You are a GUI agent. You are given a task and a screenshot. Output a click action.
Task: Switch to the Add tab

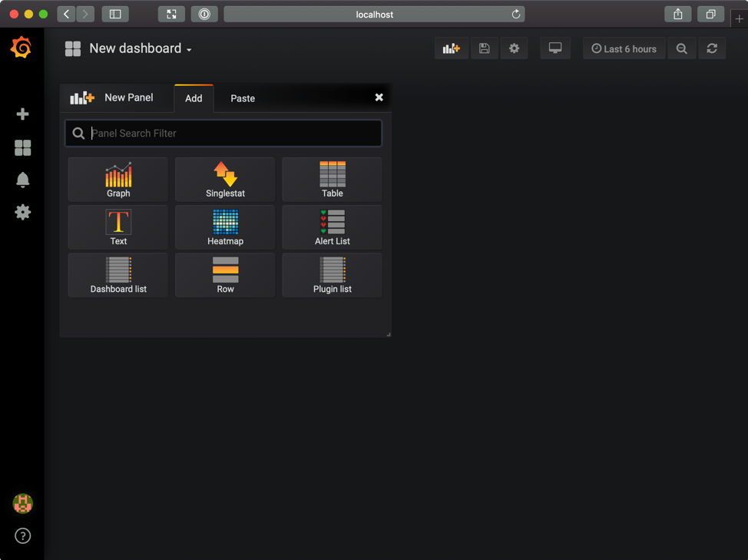(194, 98)
